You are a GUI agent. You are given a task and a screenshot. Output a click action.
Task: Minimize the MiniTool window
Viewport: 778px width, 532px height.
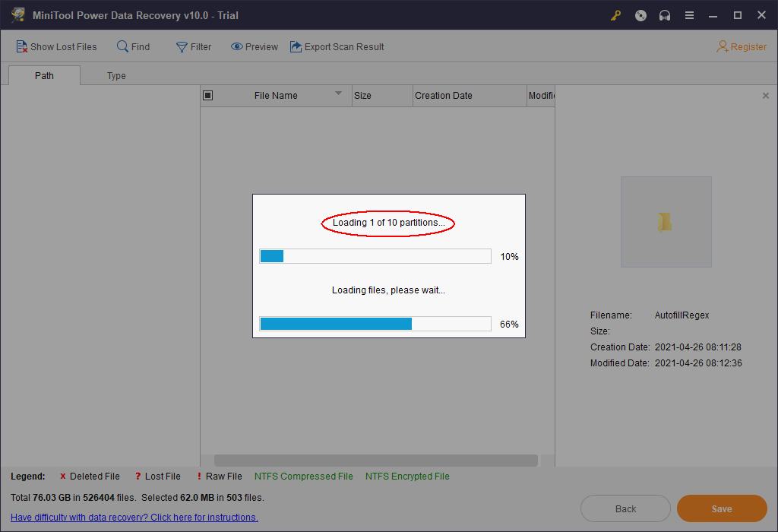pyautogui.click(x=713, y=15)
